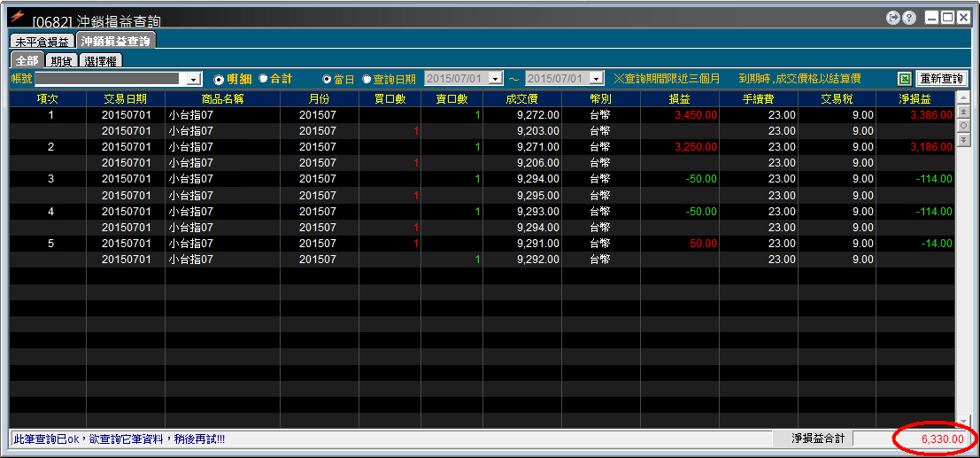Click the 淨損益 column header
This screenshot has width=980, height=458.
(x=915, y=99)
